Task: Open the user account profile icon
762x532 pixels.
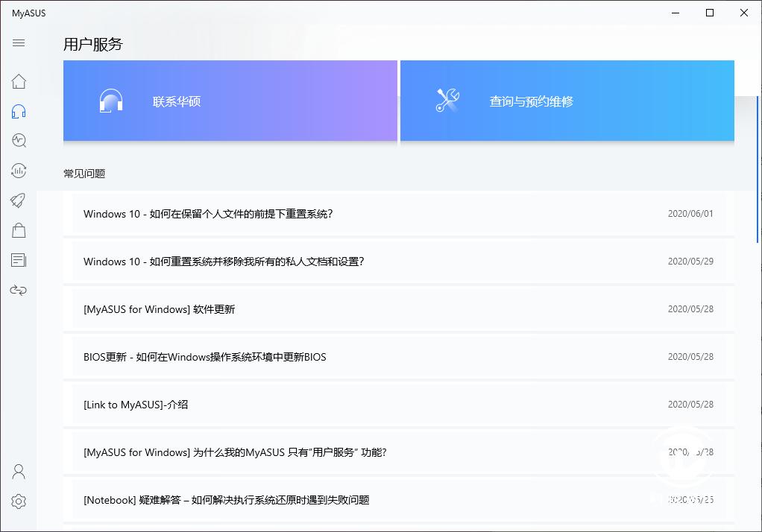Action: [x=18, y=471]
